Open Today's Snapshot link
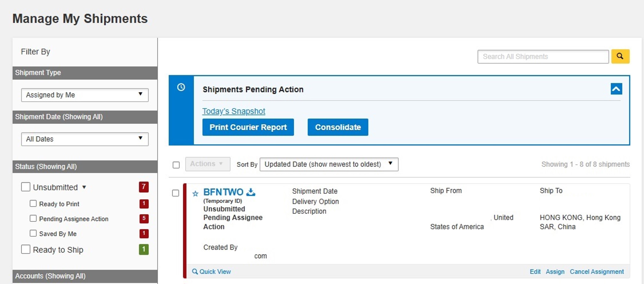 [234, 111]
